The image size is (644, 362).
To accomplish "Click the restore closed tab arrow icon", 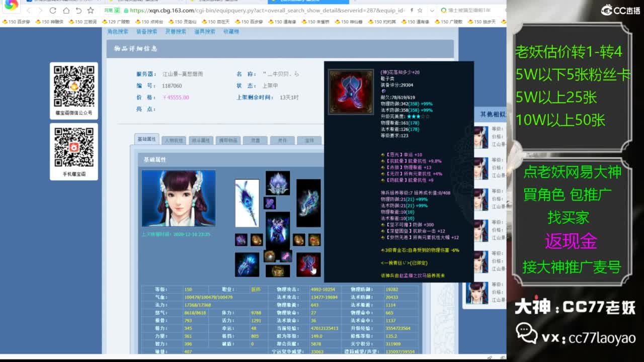I will (78, 11).
